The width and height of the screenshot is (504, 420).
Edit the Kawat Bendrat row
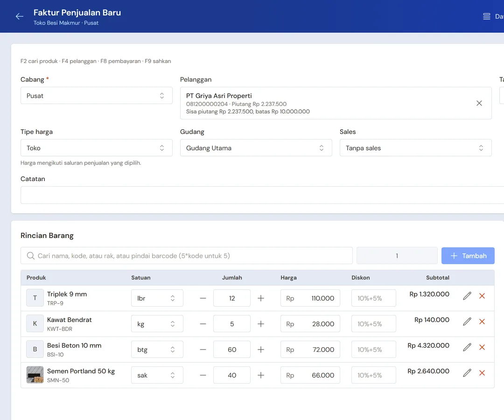[x=467, y=322]
